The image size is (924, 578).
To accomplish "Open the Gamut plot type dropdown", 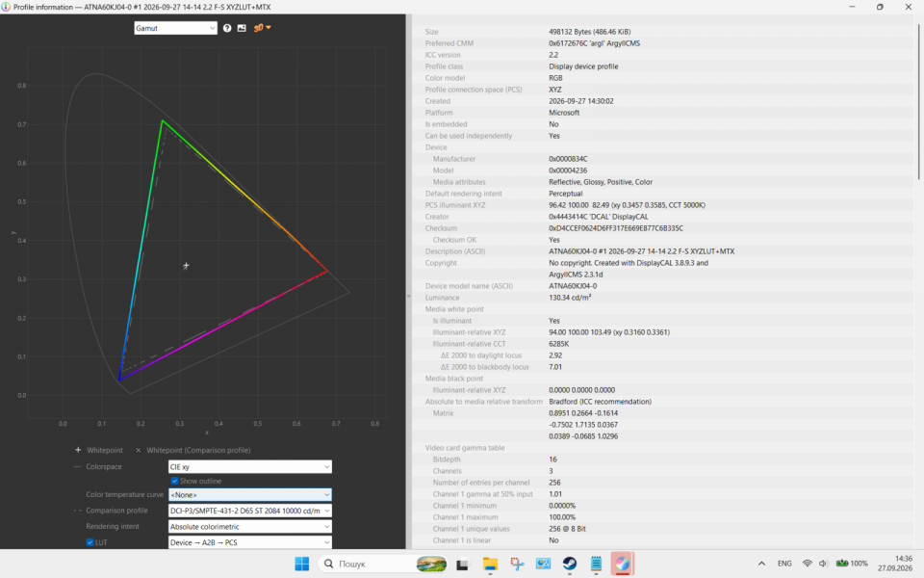I will point(175,28).
